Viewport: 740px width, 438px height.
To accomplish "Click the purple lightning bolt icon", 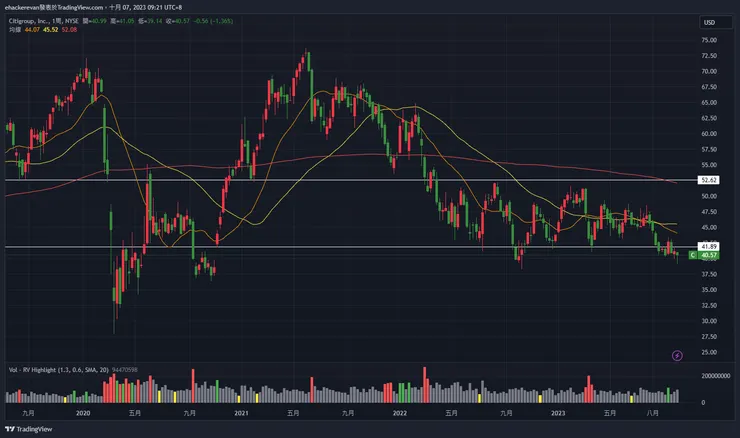I will (x=677, y=355).
